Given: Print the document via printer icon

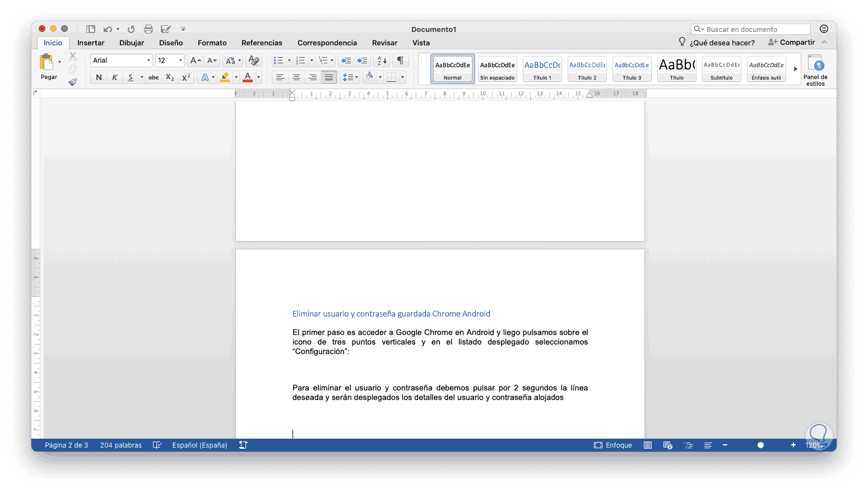Looking at the screenshot, I should click(x=148, y=29).
